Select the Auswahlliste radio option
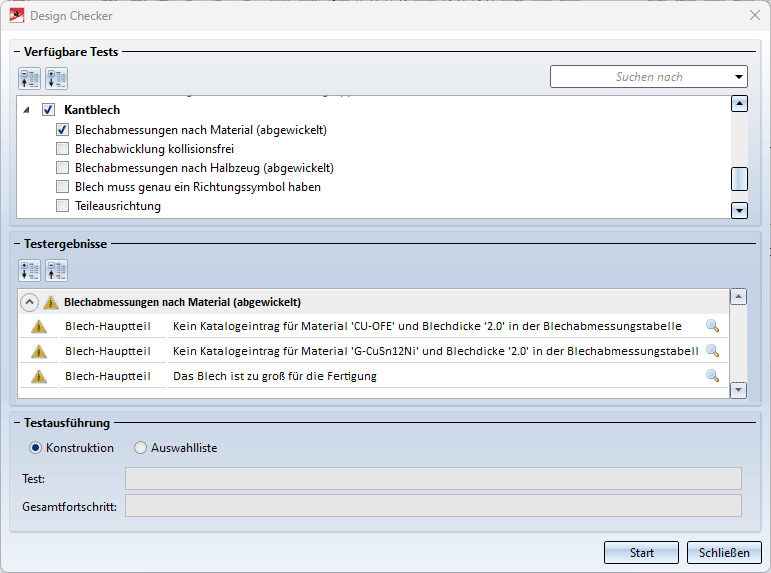The image size is (771, 573). pos(141,448)
